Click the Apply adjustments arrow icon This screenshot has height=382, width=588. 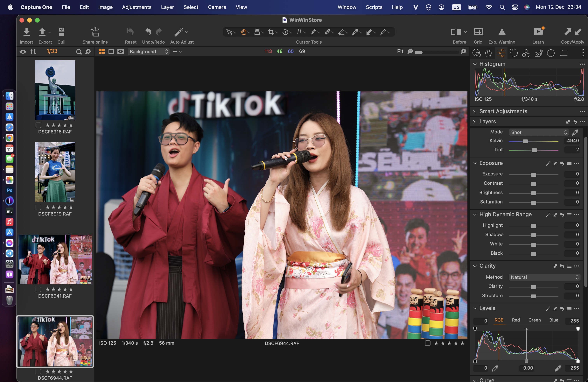pos(578,32)
